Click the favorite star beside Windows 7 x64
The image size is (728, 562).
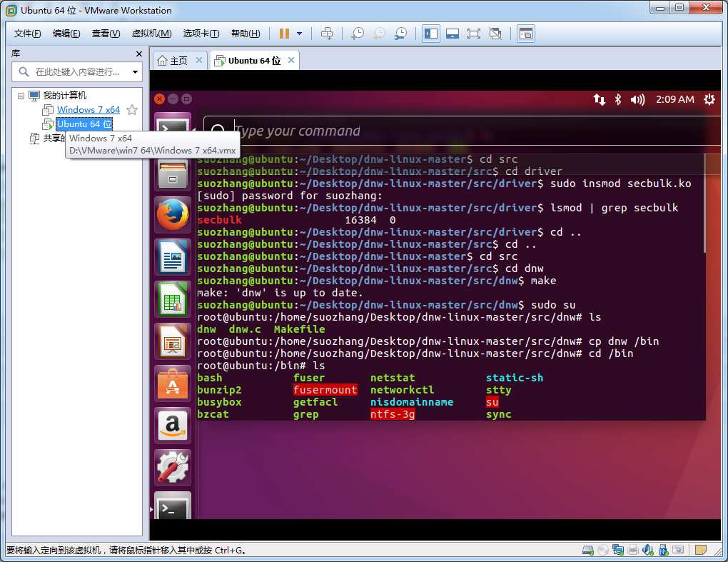click(x=131, y=110)
